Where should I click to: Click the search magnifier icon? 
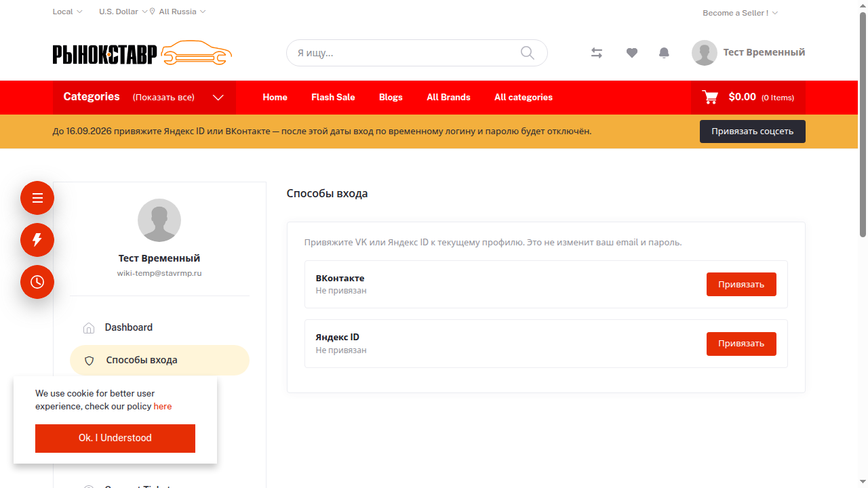click(x=528, y=53)
